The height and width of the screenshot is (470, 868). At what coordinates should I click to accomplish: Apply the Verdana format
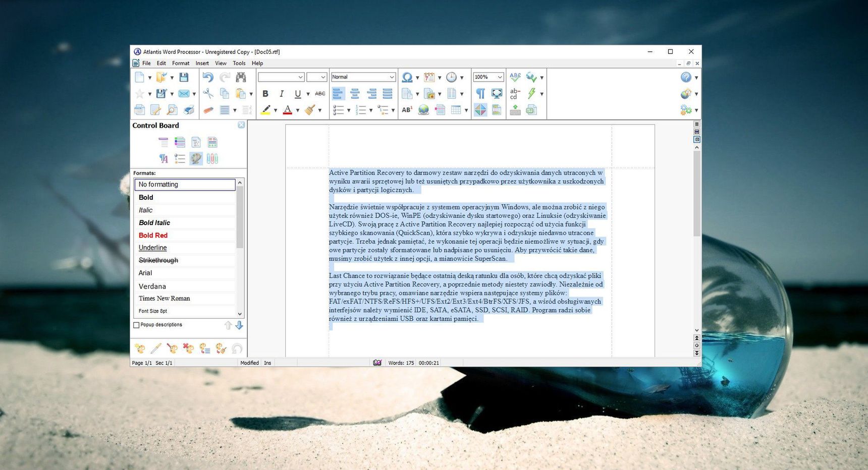point(185,286)
